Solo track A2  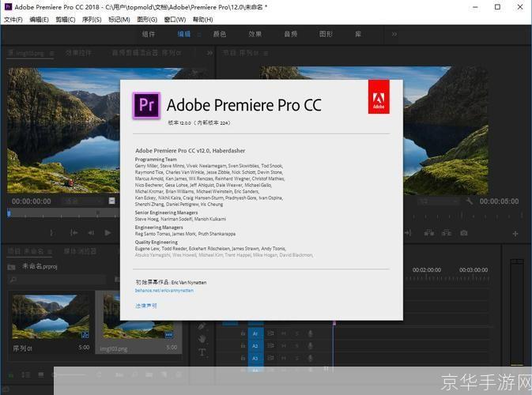[297, 346]
